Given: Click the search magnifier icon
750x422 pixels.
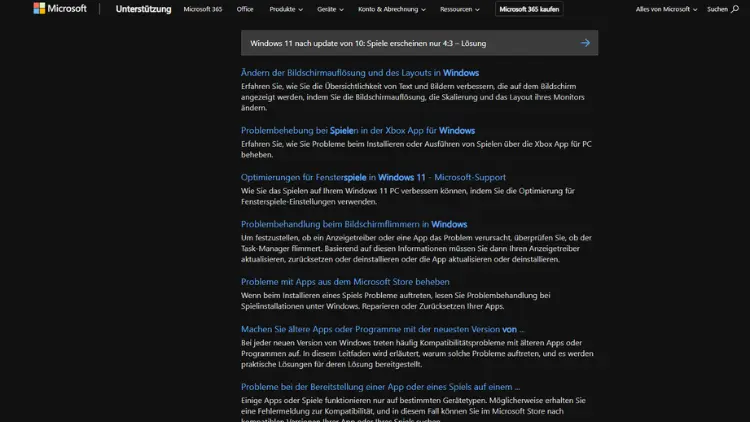Looking at the screenshot, I should pyautogui.click(x=735, y=9).
